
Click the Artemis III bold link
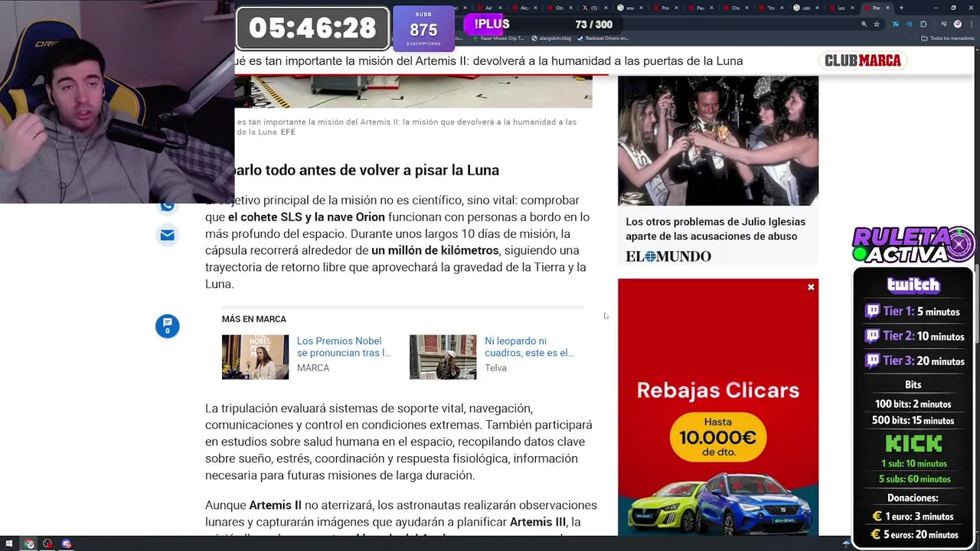tap(537, 522)
